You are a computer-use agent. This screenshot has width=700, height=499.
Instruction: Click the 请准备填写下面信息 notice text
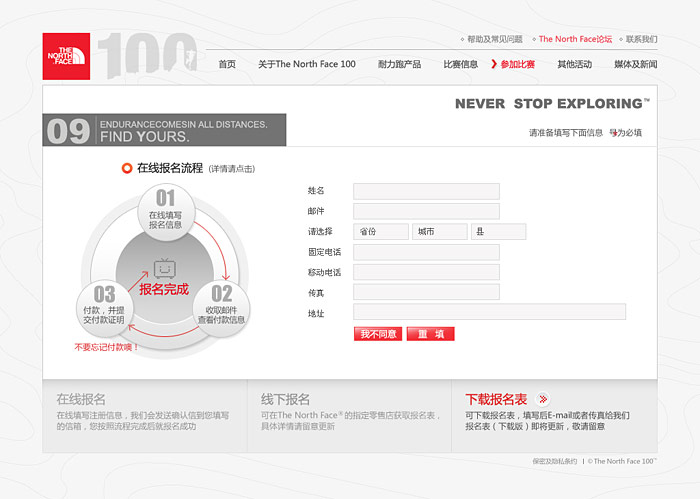566,133
